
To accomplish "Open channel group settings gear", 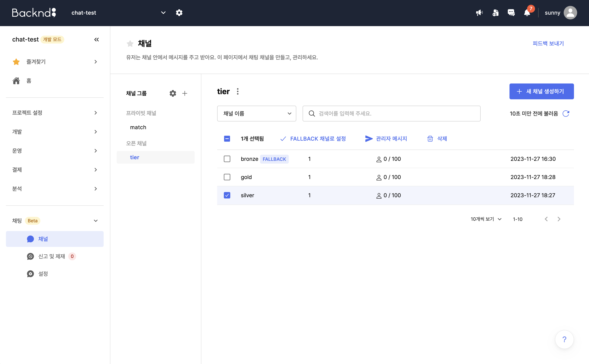I will point(173,93).
